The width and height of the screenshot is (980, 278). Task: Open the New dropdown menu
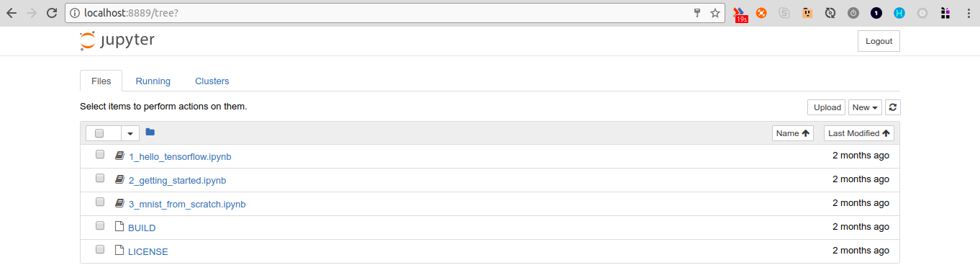[x=865, y=107]
